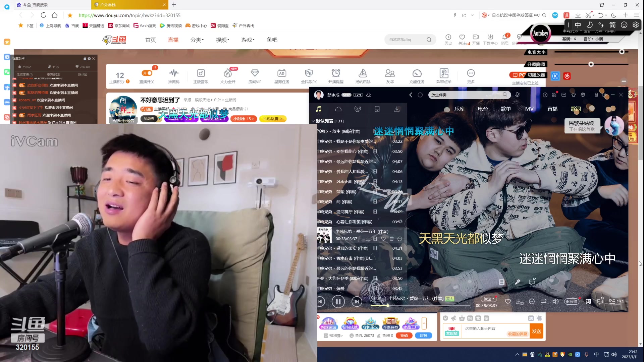Viewport: 644px width, 362px height.
Task: Open the 房间VIP diamond icon
Action: [255, 73]
